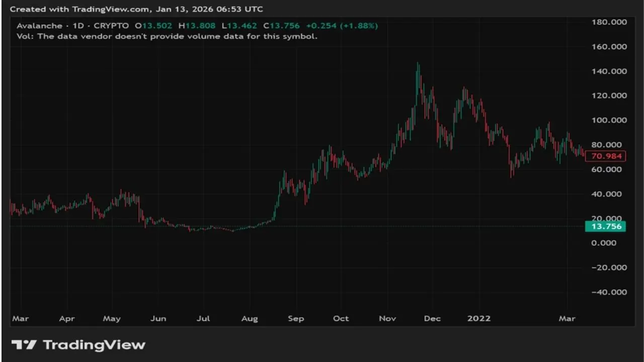The image size is (644, 362).
Task: Click the Avalanche symbol title
Action: click(x=39, y=26)
